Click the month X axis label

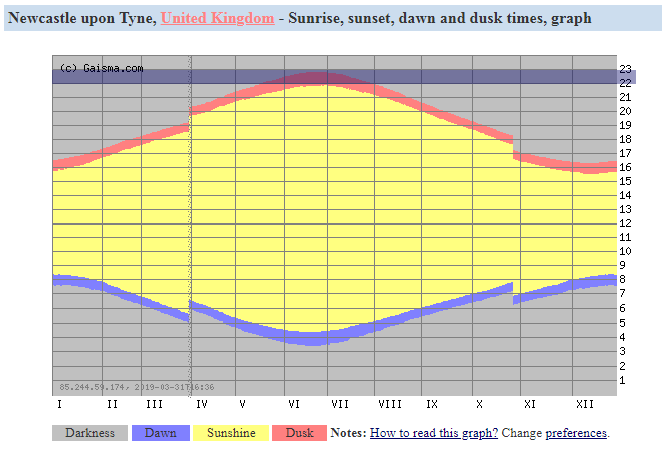479,404
